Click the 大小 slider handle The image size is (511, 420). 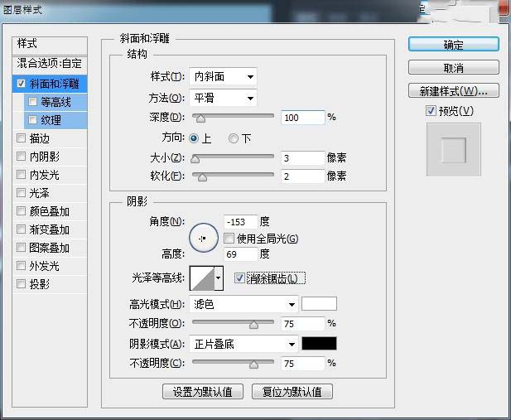tap(195, 159)
